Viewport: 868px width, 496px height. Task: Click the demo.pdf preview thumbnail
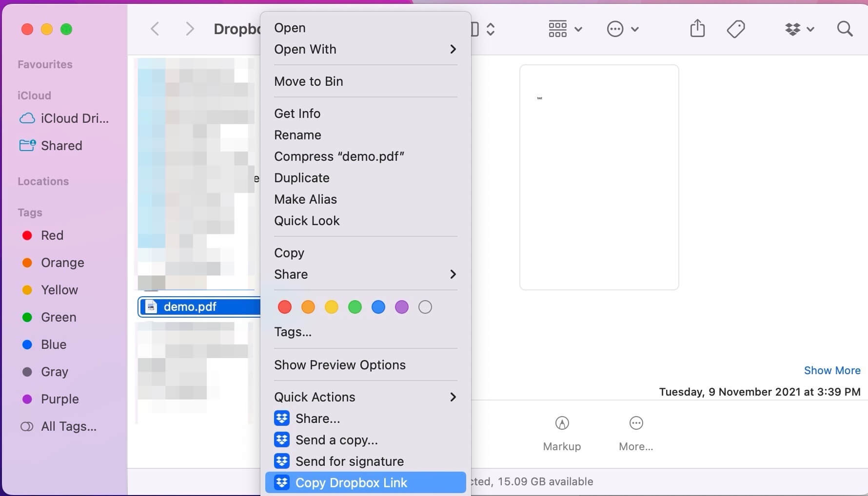tap(599, 177)
